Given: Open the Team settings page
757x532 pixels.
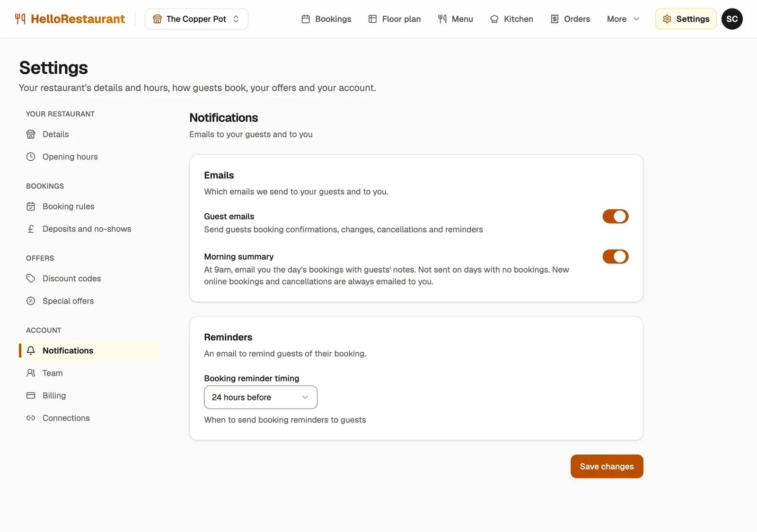Looking at the screenshot, I should [90, 373].
